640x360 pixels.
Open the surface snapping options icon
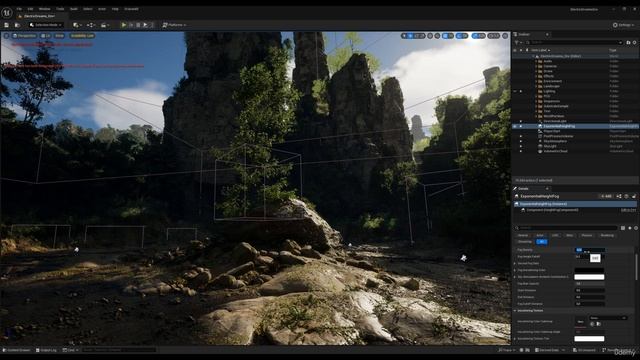pos(437,36)
